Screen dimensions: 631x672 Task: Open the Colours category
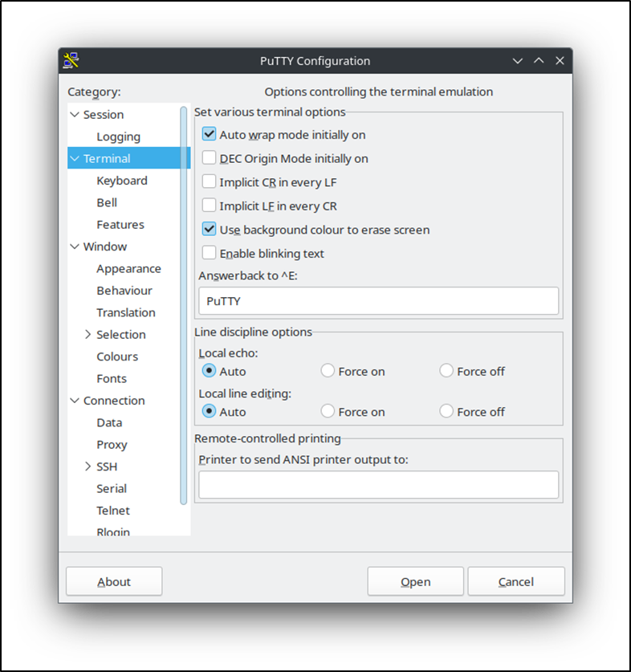tap(117, 356)
